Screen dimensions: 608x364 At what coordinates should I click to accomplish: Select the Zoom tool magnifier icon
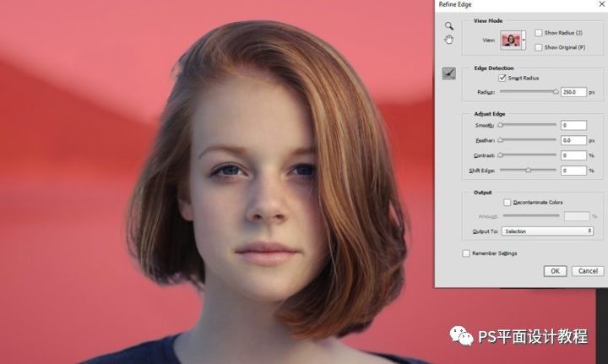(x=449, y=26)
